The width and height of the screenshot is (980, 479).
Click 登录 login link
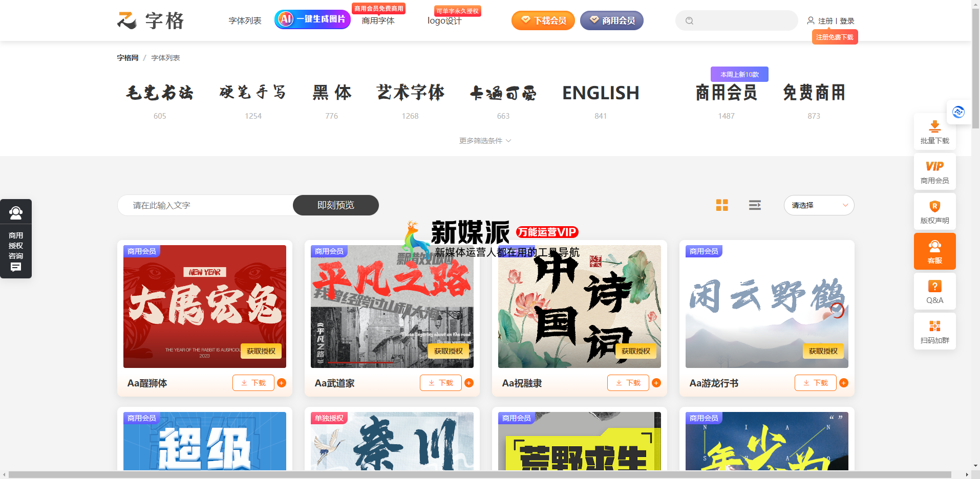(x=847, y=21)
